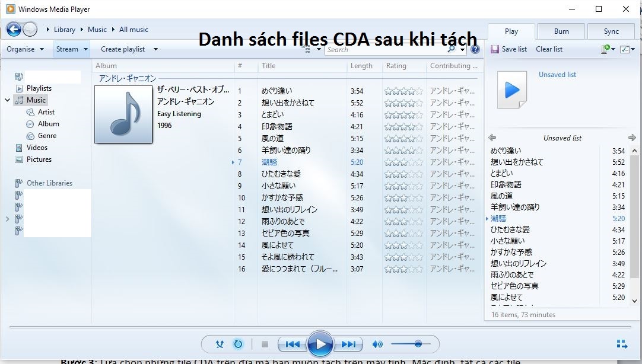This screenshot has width=642, height=364.
Task: Open the Pictures library icon
Action: pyautogui.click(x=19, y=159)
